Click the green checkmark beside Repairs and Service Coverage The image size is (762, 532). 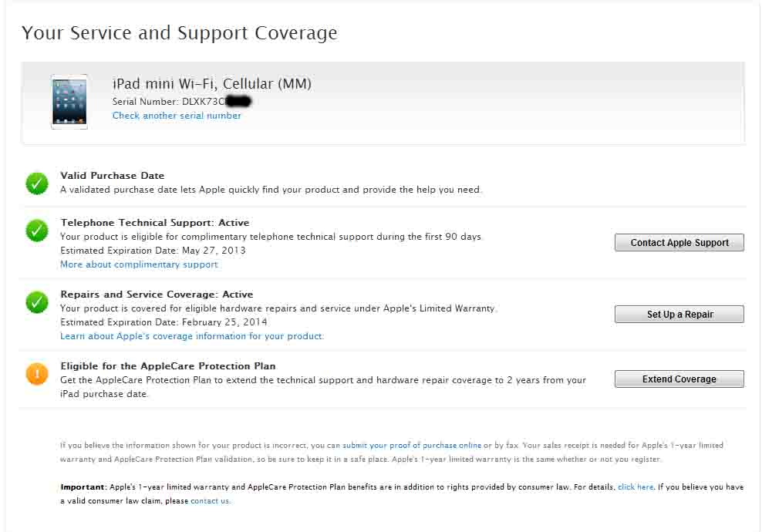[x=37, y=302]
